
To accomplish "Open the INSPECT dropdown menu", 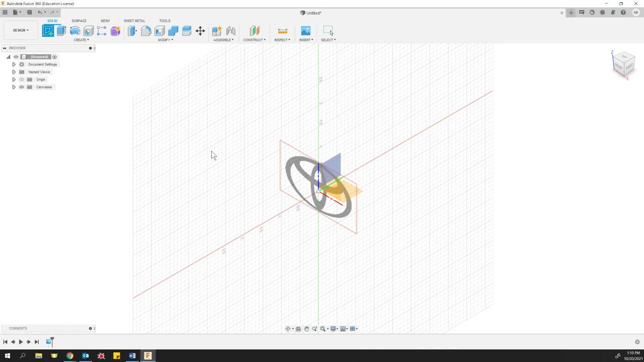I will (282, 40).
